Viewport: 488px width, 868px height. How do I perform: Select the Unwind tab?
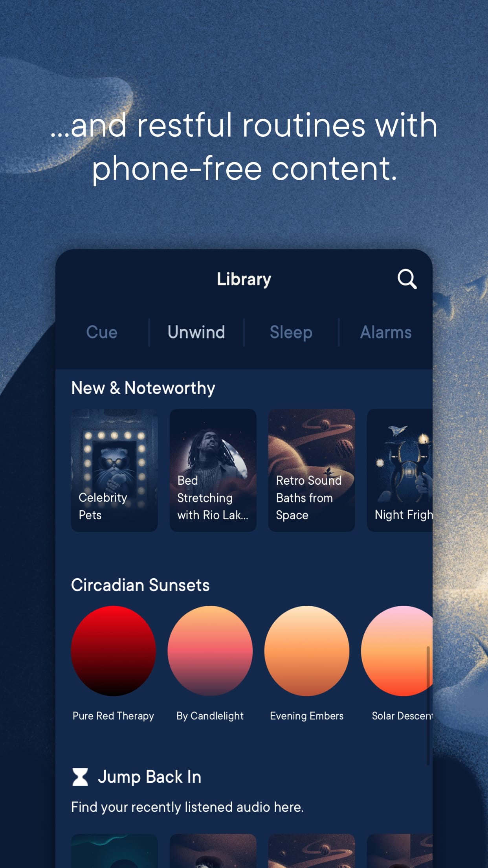point(196,332)
